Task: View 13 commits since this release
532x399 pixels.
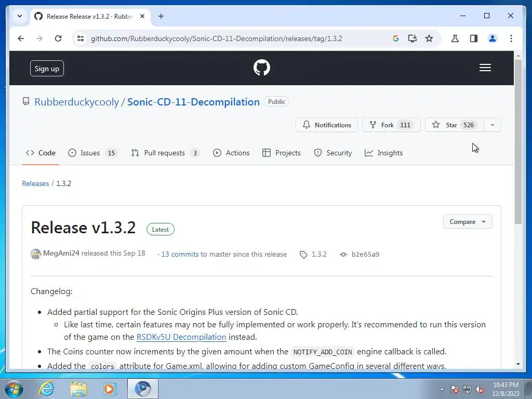Action: coord(180,254)
